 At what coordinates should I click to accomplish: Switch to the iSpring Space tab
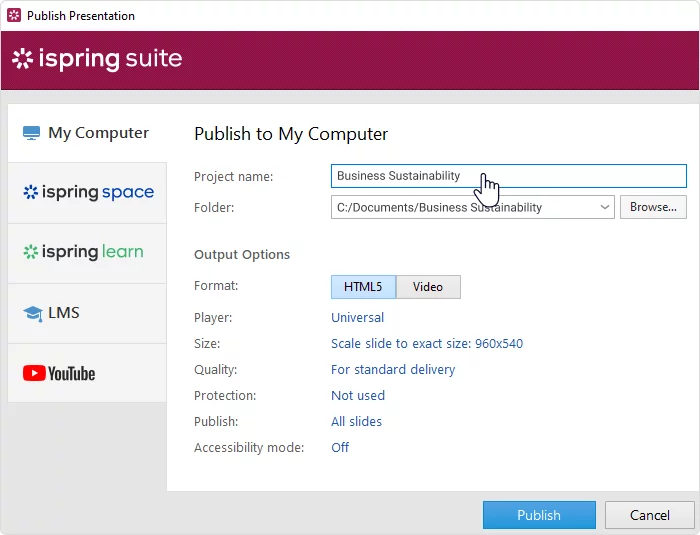[x=87, y=192]
